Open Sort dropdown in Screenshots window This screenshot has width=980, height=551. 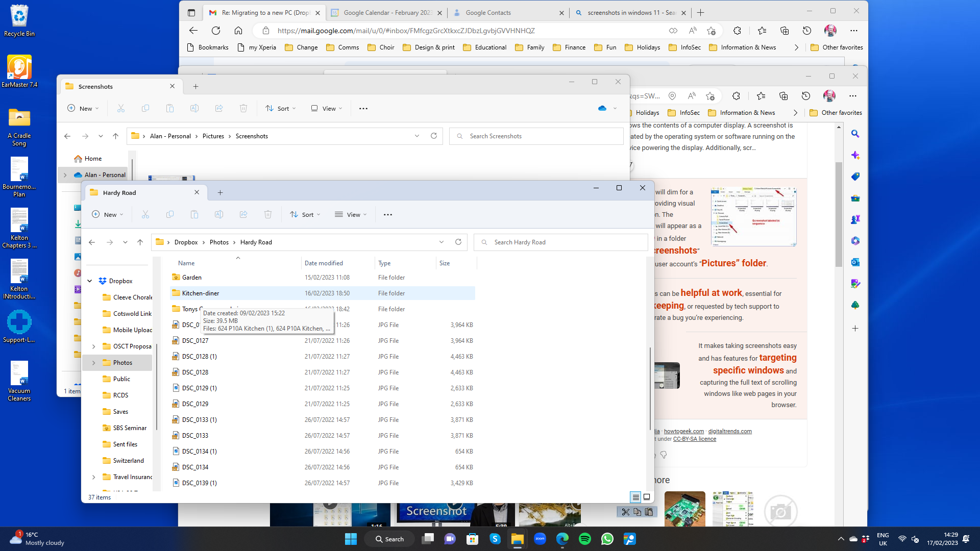click(x=281, y=108)
